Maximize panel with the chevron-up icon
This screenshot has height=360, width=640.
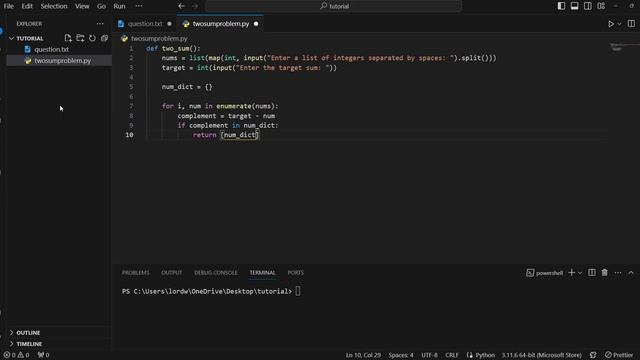pyautogui.click(x=631, y=273)
